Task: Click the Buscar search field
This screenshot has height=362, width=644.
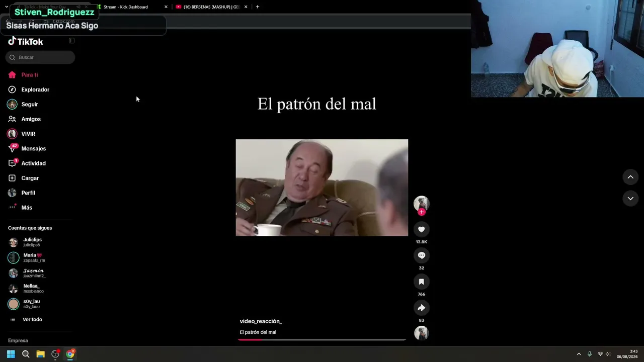Action: 40,57
